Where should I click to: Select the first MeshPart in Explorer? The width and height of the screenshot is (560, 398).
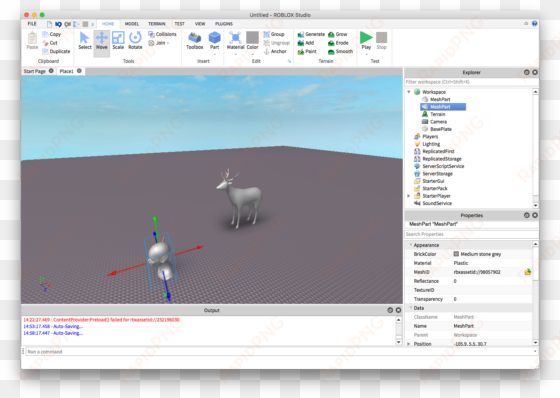coord(436,99)
